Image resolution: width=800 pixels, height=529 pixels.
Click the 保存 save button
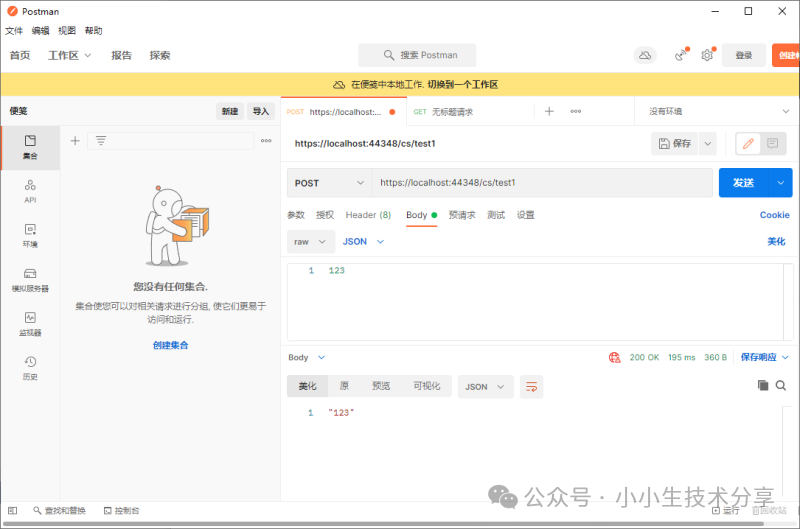[x=675, y=144]
